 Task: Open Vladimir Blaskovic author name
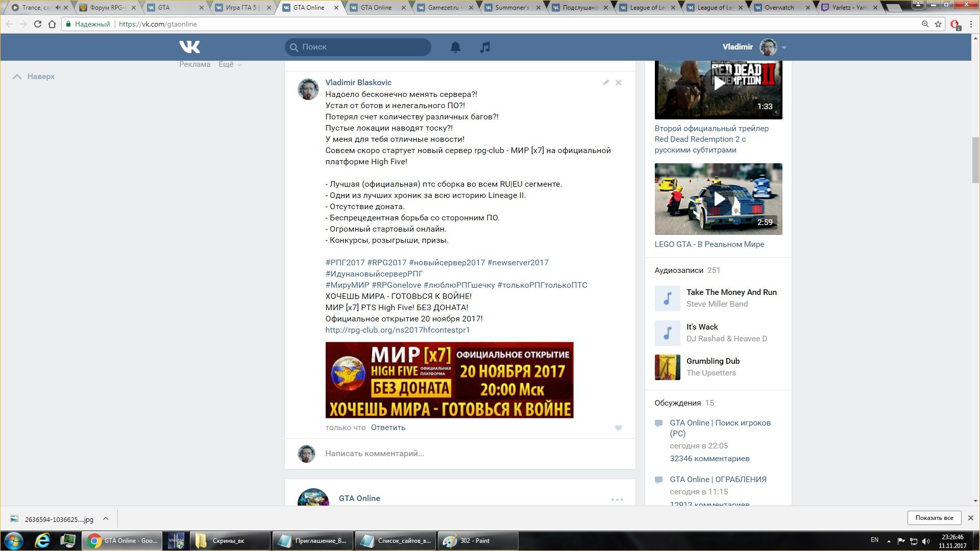click(x=358, y=83)
